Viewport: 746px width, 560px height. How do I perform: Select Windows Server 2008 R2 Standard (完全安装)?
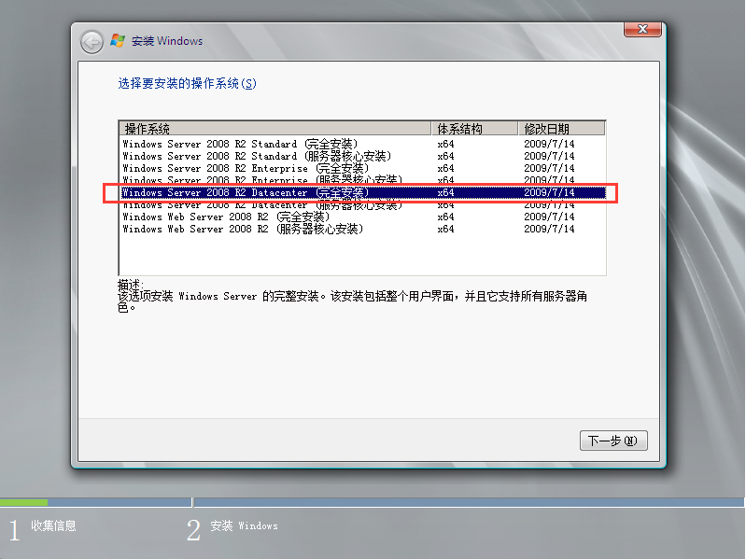[362, 144]
